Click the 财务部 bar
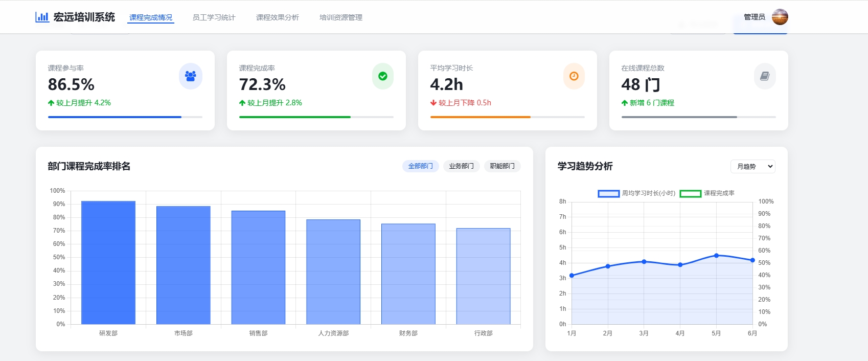Viewport: 868px width, 361px height. click(x=408, y=274)
